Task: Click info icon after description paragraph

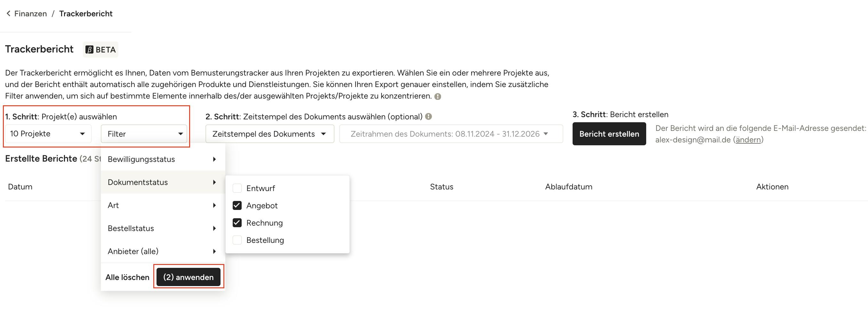Action: click(438, 97)
